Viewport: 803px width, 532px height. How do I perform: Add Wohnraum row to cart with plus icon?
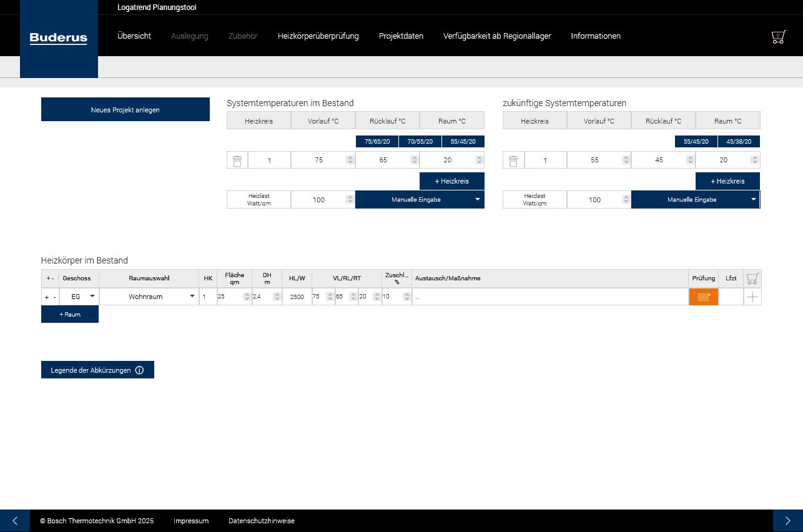click(x=752, y=297)
